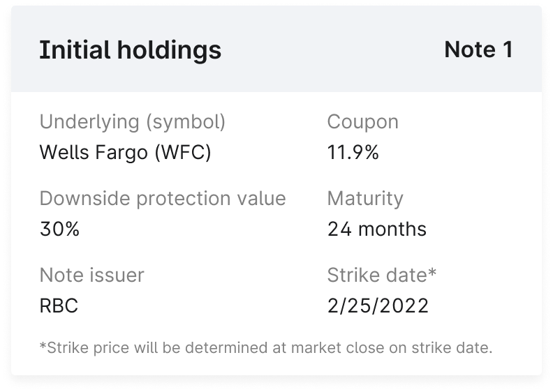This screenshot has width=553, height=392.
Task: Click the Strike date* label
Action: (381, 276)
